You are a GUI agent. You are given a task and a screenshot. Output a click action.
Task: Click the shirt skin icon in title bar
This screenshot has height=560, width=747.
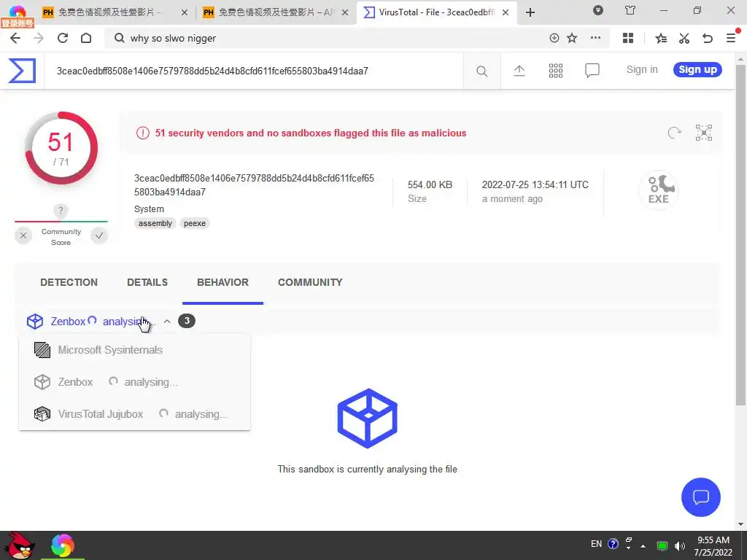[630, 10]
